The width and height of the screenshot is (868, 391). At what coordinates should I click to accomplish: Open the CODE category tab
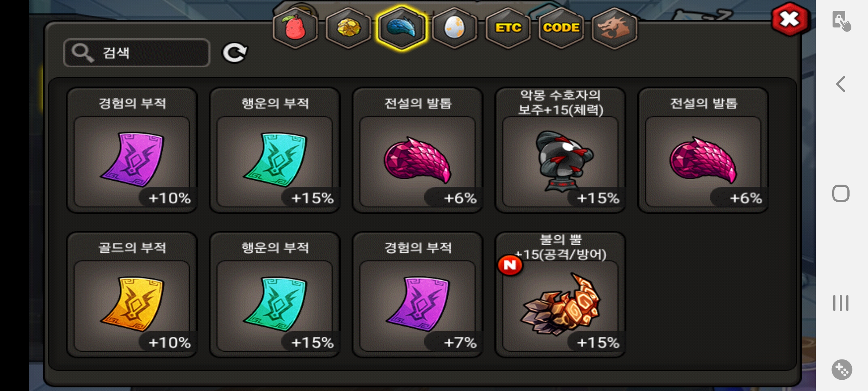click(561, 28)
